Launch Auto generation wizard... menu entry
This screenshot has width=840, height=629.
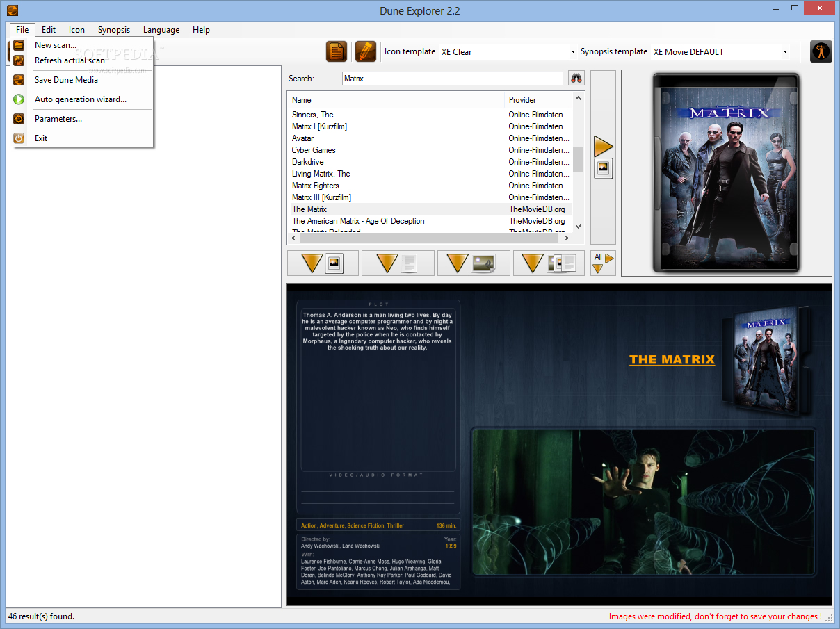(x=82, y=99)
